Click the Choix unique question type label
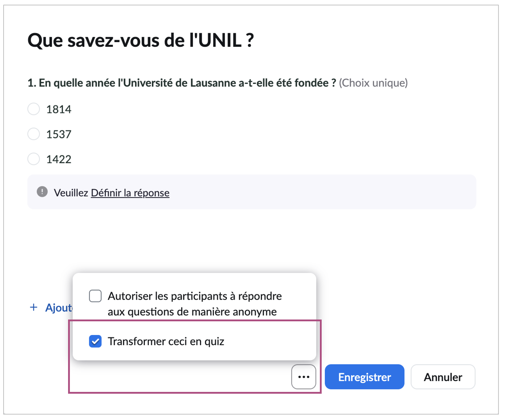 tap(373, 83)
